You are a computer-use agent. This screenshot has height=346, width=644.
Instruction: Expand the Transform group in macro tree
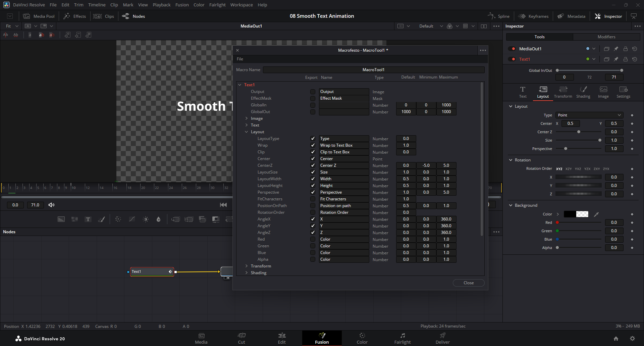tap(247, 266)
